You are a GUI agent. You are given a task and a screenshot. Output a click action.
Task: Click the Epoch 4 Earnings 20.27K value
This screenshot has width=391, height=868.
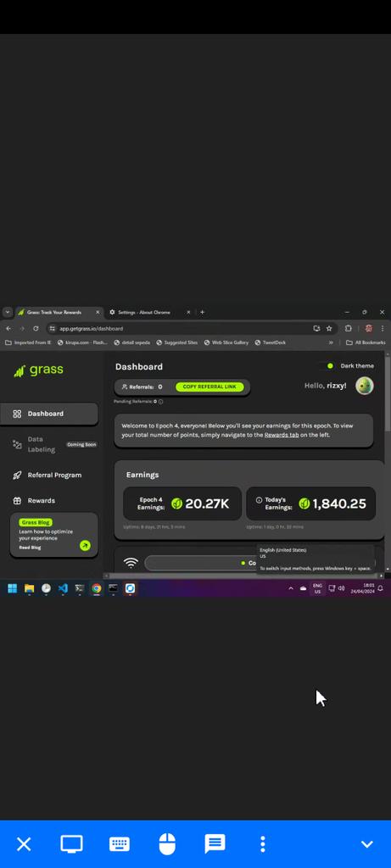click(207, 504)
